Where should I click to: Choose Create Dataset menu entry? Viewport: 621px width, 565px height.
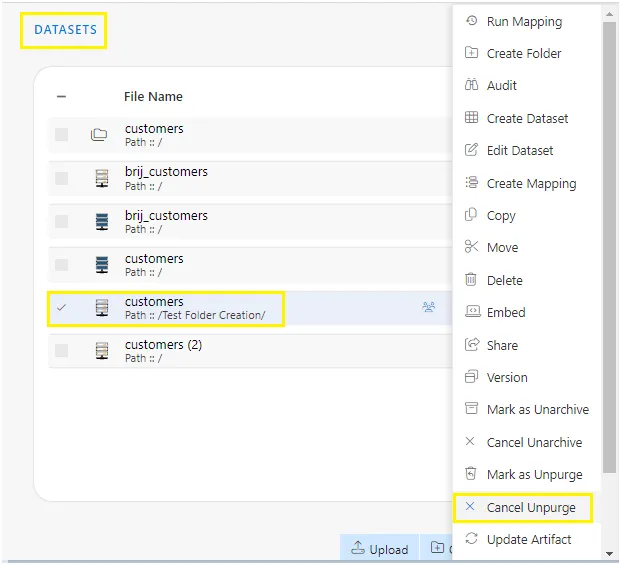(526, 118)
